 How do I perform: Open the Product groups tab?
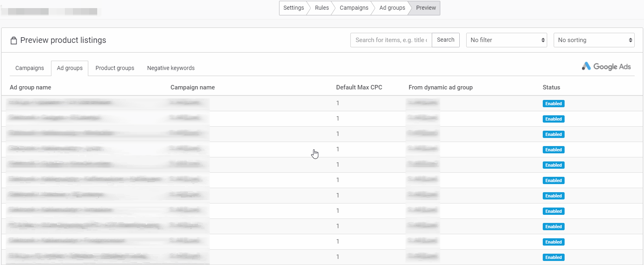(x=115, y=68)
